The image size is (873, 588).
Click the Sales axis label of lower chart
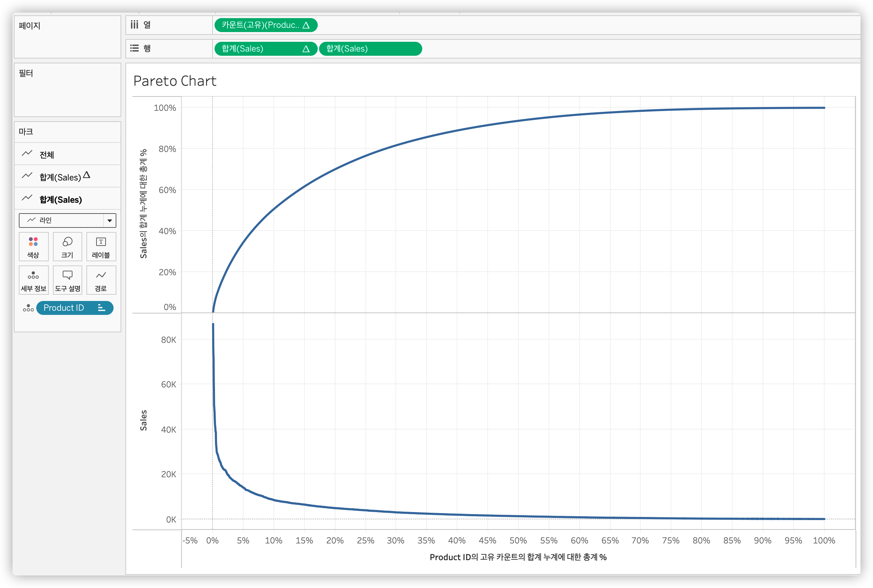tap(143, 420)
